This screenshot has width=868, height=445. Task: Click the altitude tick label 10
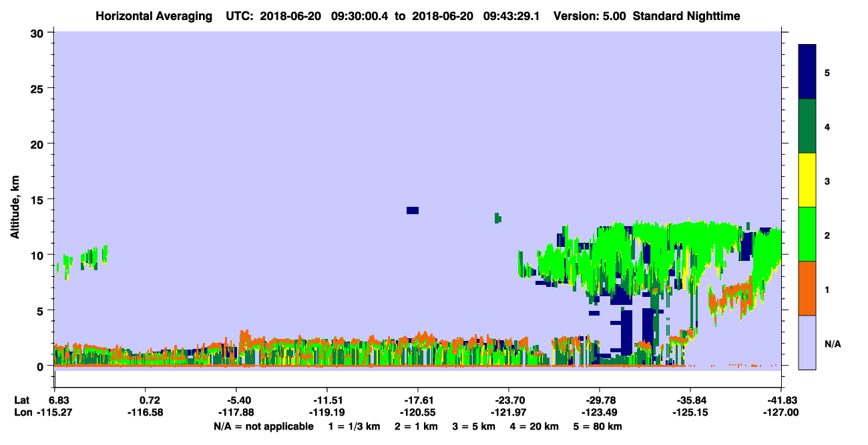coord(39,255)
